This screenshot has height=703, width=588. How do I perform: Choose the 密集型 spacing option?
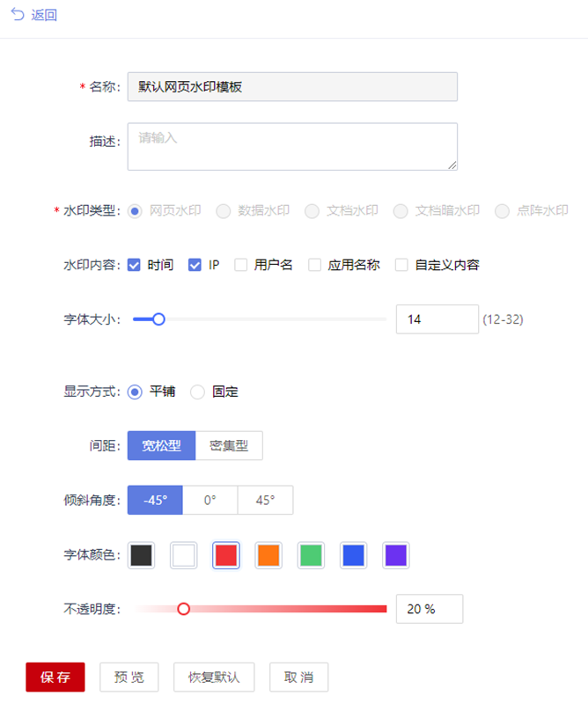pos(229,446)
